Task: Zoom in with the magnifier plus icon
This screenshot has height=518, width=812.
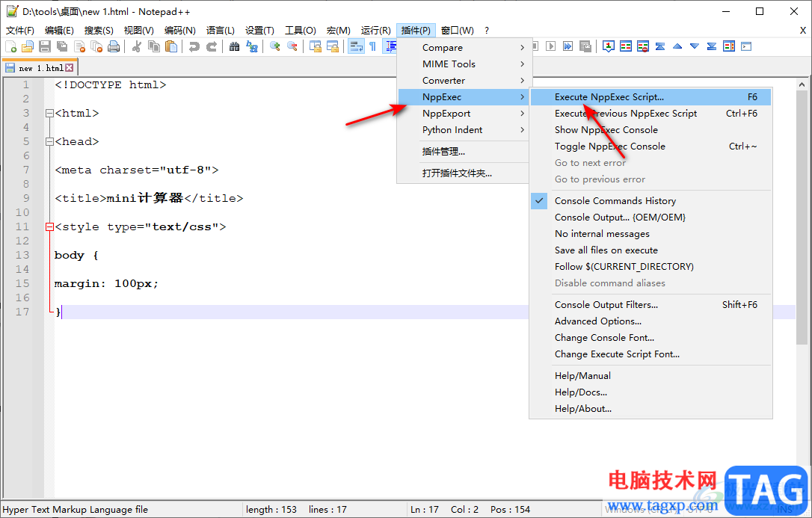Action: tap(275, 46)
